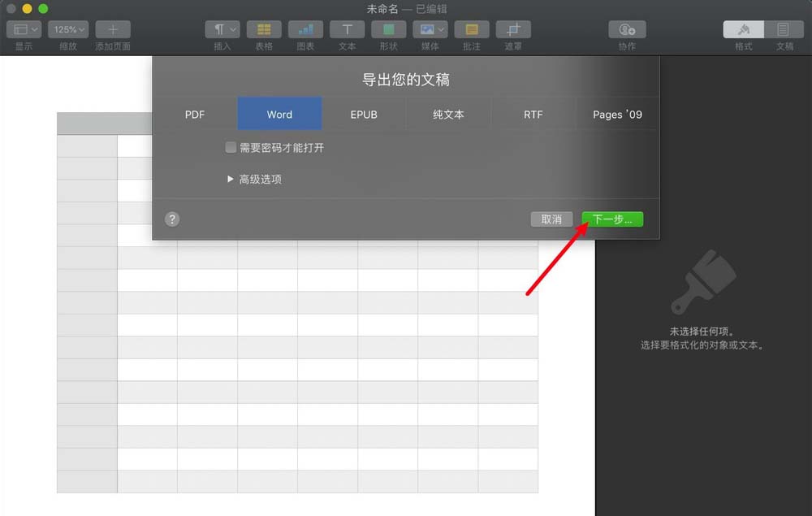Open the 媒体 media toolbar menu
This screenshot has height=516, width=812.
point(430,29)
